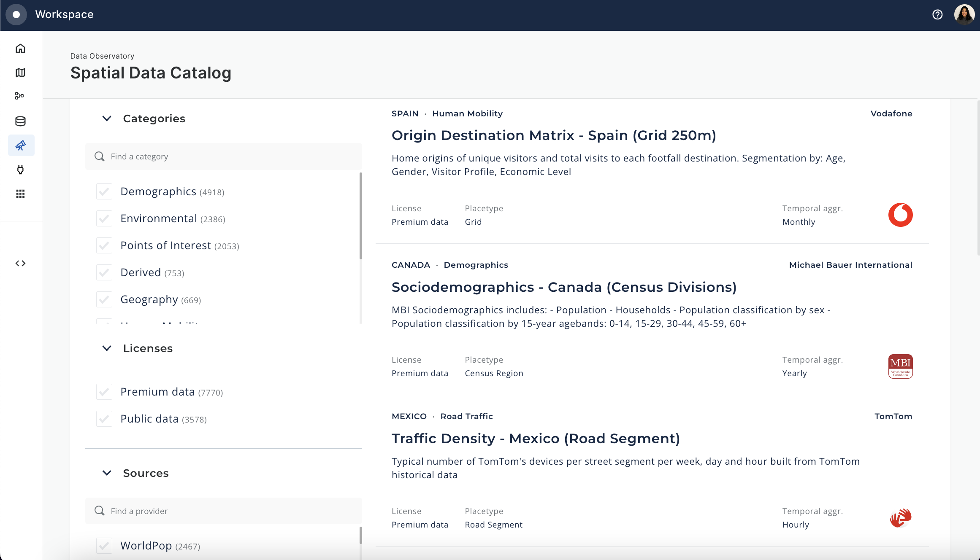Select the maps/layers panel icon

(x=20, y=72)
